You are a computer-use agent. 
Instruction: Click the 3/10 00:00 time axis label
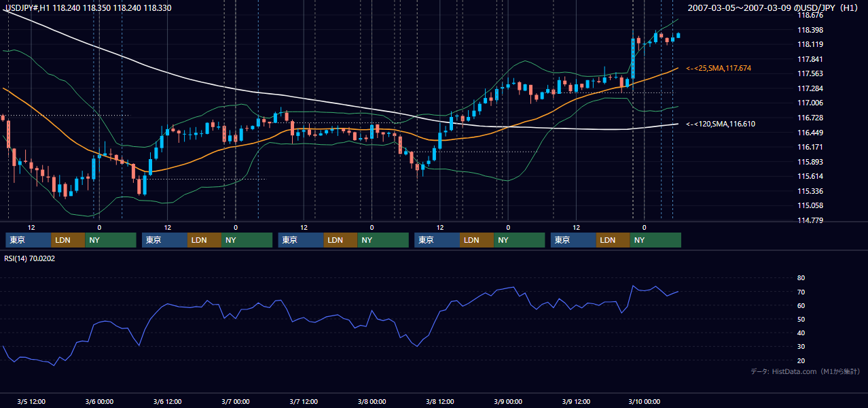pyautogui.click(x=644, y=402)
